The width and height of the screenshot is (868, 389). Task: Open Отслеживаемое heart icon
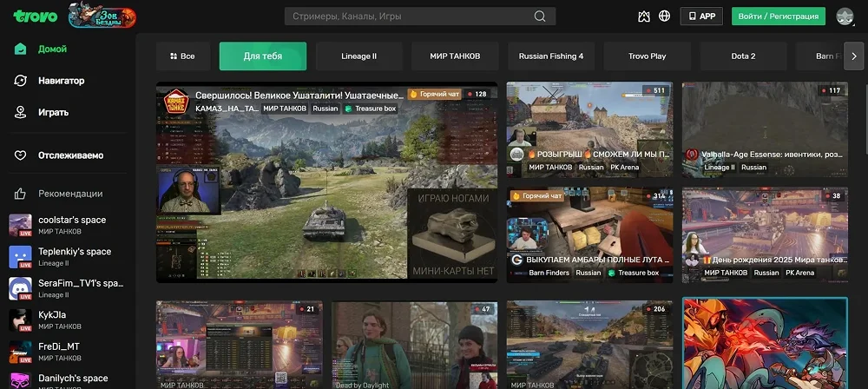coord(21,155)
